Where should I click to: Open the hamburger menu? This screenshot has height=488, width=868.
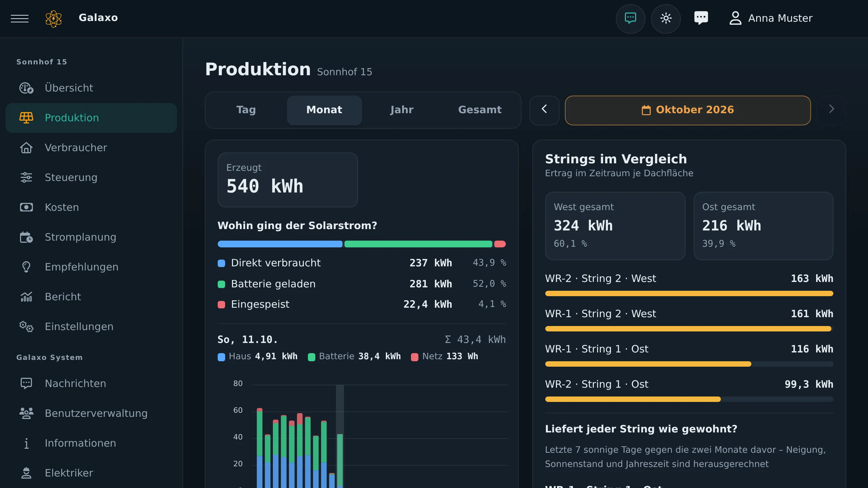(x=20, y=18)
